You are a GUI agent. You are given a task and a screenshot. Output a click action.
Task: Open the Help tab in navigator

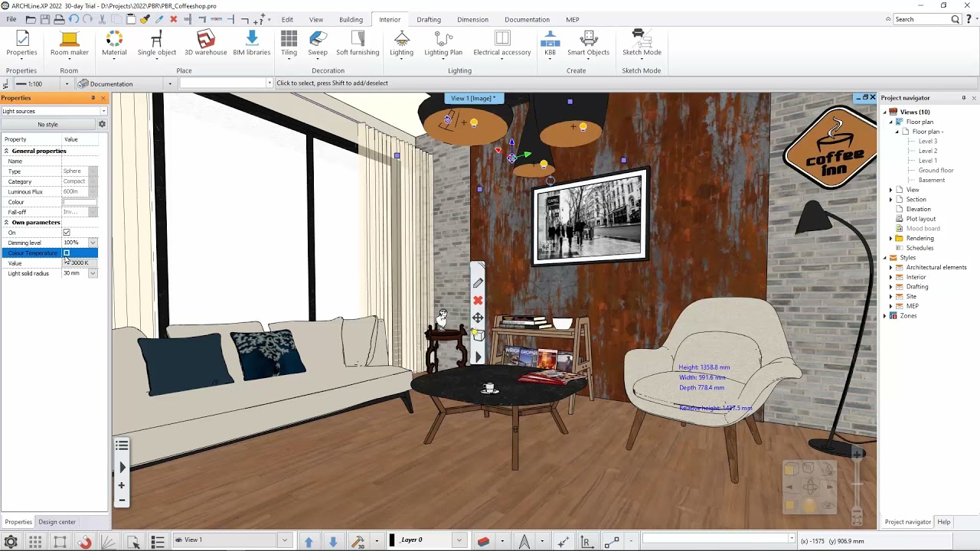[943, 522]
